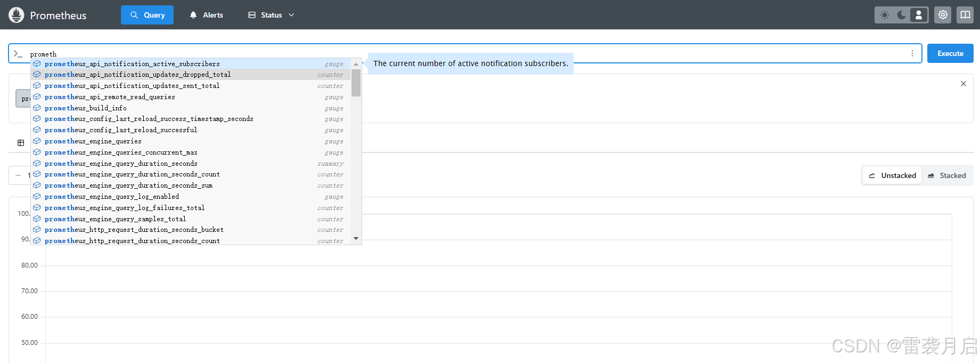The width and height of the screenshot is (980, 363).
Task: Click cube icon beside prometheus_config_last_reload_successful
Action: click(x=37, y=130)
